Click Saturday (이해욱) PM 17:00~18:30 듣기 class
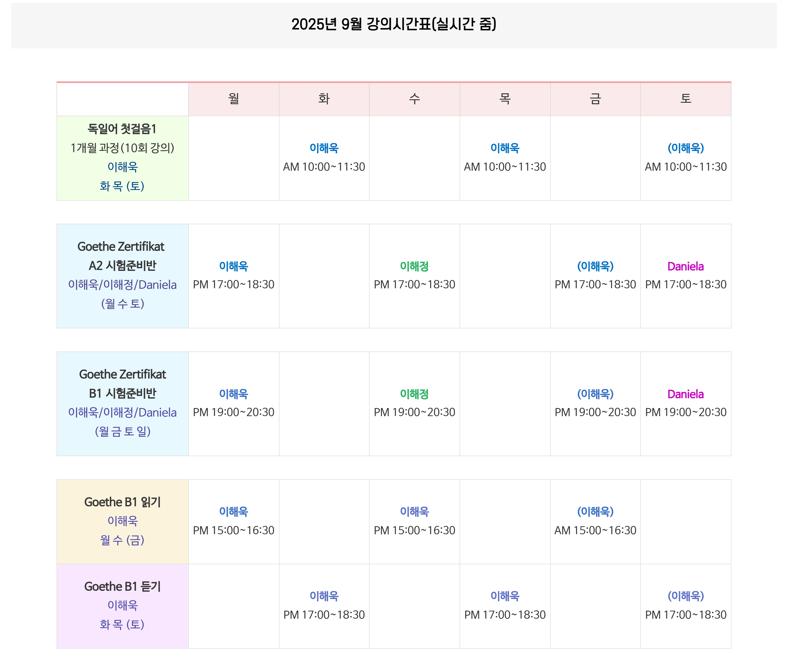Viewport: 788px width, 672px height. (x=686, y=606)
